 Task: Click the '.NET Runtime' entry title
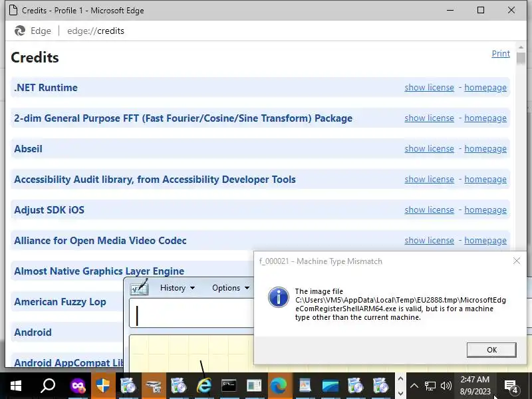(x=46, y=88)
